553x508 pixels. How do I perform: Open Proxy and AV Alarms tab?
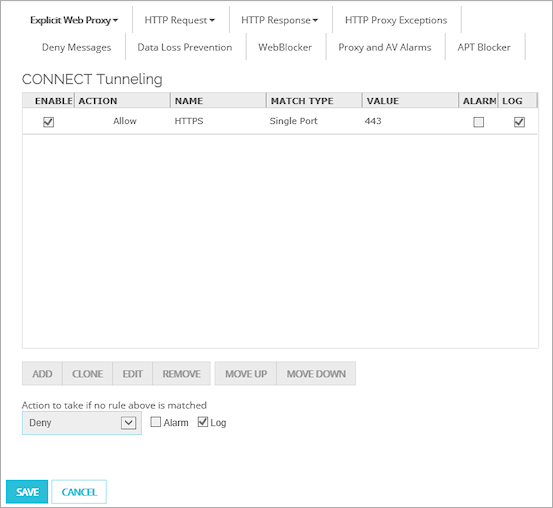(x=384, y=47)
